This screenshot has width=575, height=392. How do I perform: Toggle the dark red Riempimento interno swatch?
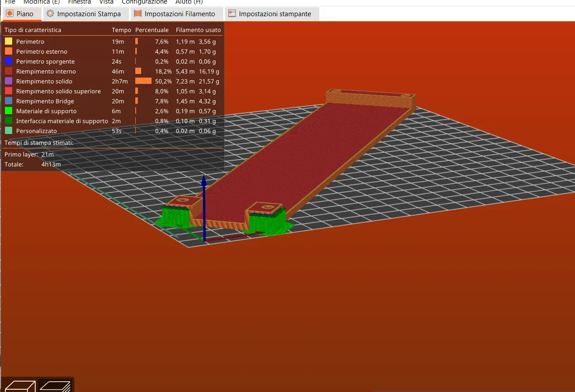pyautogui.click(x=9, y=71)
